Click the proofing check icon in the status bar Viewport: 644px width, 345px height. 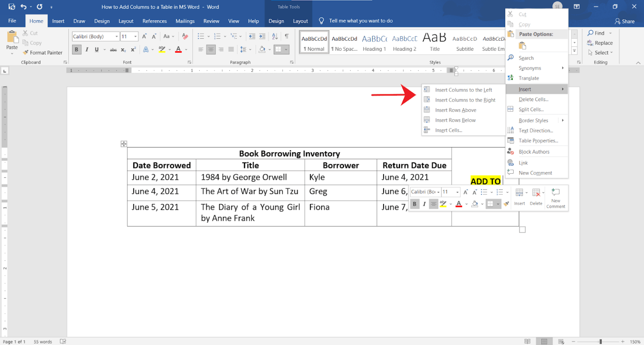[x=63, y=341]
